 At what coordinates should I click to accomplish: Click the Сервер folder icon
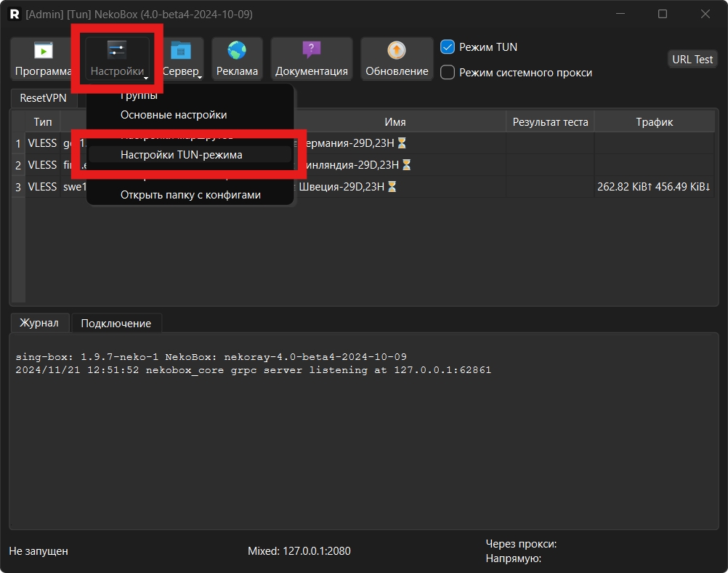pos(181,50)
